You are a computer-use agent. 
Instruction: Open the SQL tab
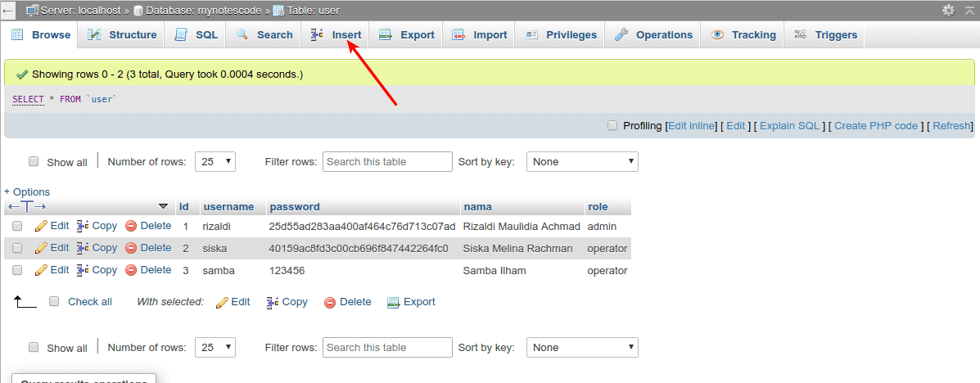tap(196, 35)
